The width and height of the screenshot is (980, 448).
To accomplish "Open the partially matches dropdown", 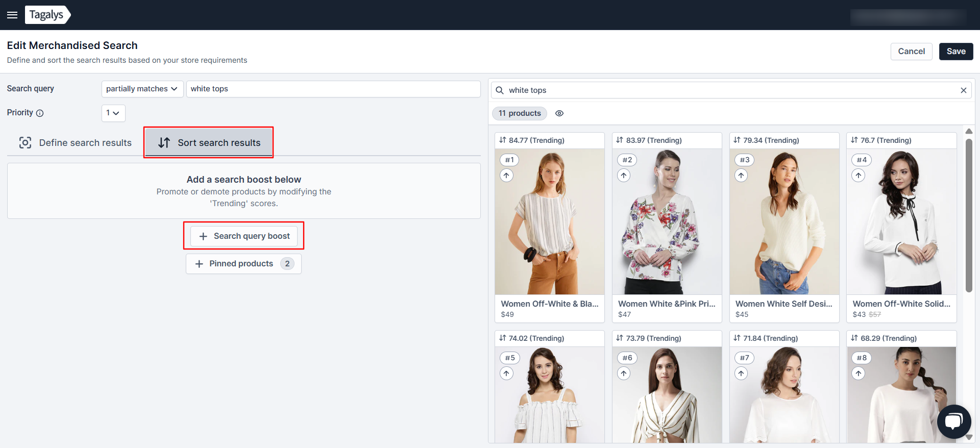I will [142, 89].
